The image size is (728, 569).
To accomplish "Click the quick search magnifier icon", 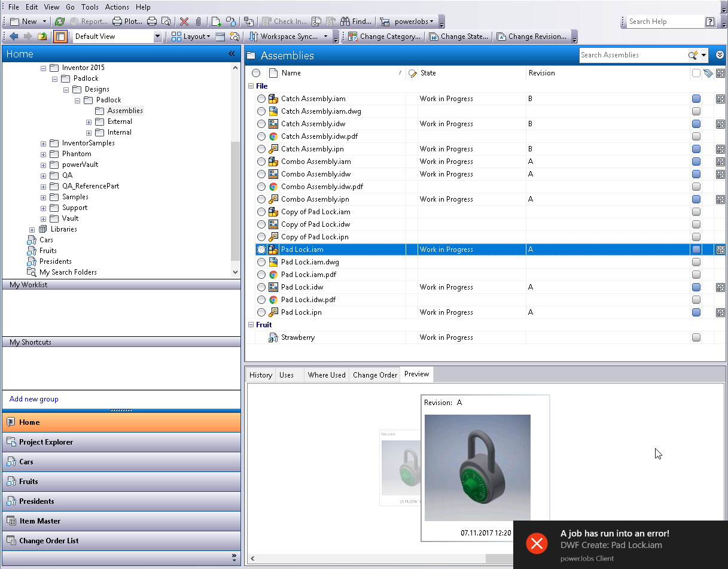I will [693, 55].
